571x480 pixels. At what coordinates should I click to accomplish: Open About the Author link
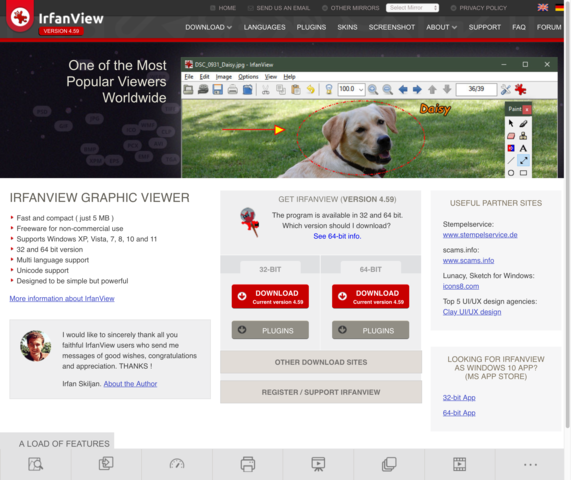[130, 383]
